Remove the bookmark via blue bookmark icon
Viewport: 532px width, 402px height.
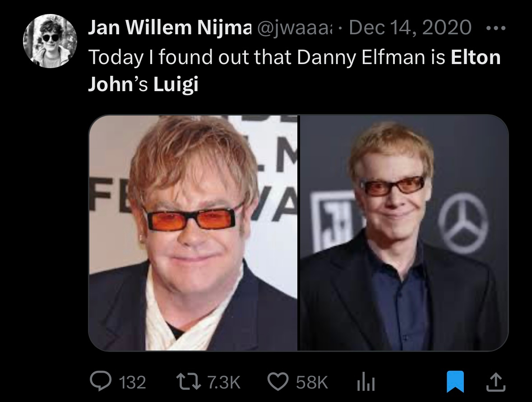(x=455, y=382)
